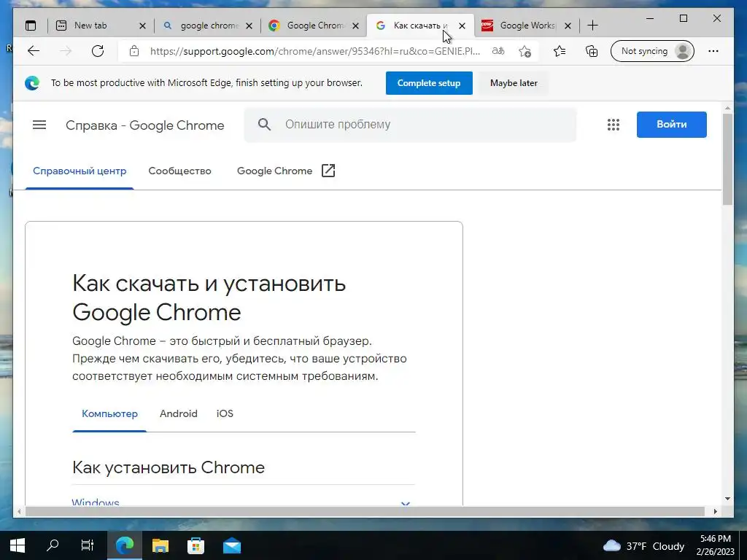Open Microsoft Store from the taskbar

196,545
